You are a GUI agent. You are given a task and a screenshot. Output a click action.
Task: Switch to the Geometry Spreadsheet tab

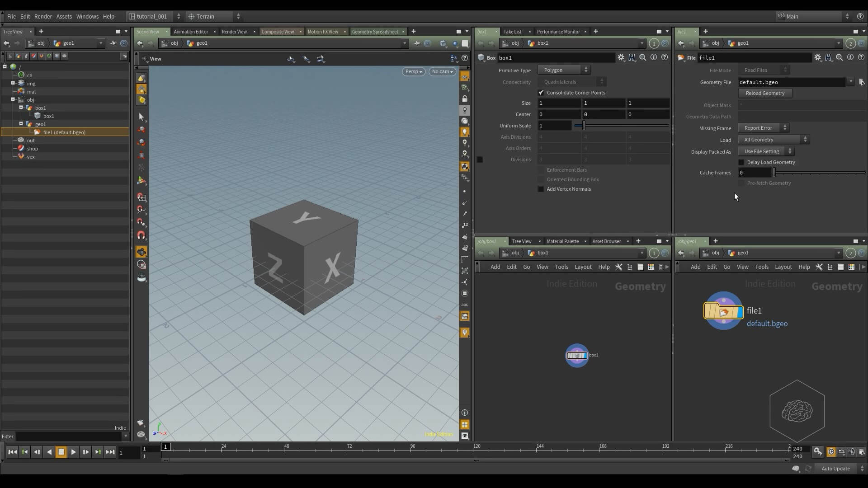tap(375, 32)
